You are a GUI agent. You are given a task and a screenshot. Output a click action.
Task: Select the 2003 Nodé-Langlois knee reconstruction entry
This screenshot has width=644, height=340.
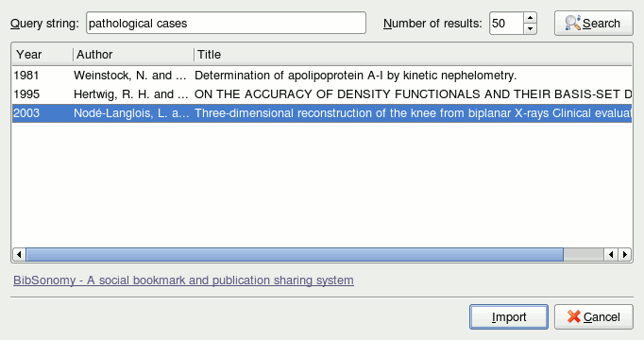click(x=322, y=113)
